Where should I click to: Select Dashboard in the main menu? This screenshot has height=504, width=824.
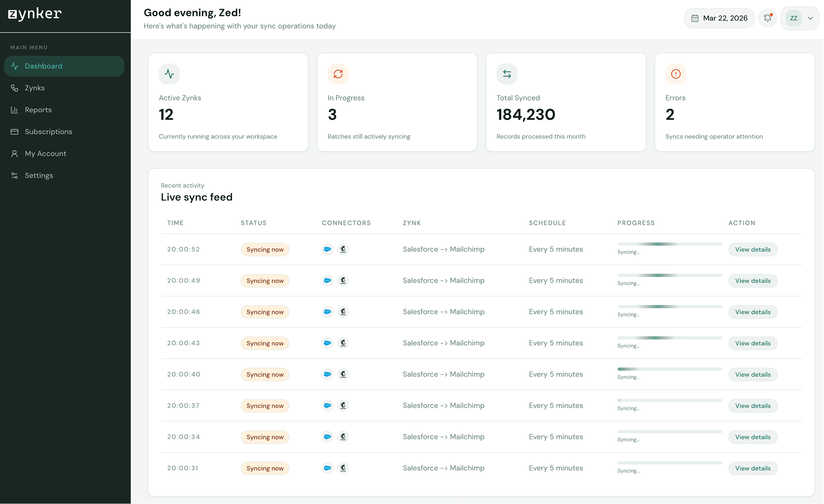pyautogui.click(x=43, y=66)
